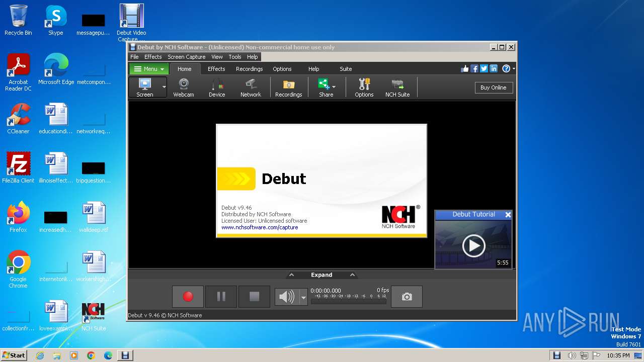The height and width of the screenshot is (362, 644).
Task: Click the Windows Start button
Action: pyautogui.click(x=14, y=355)
